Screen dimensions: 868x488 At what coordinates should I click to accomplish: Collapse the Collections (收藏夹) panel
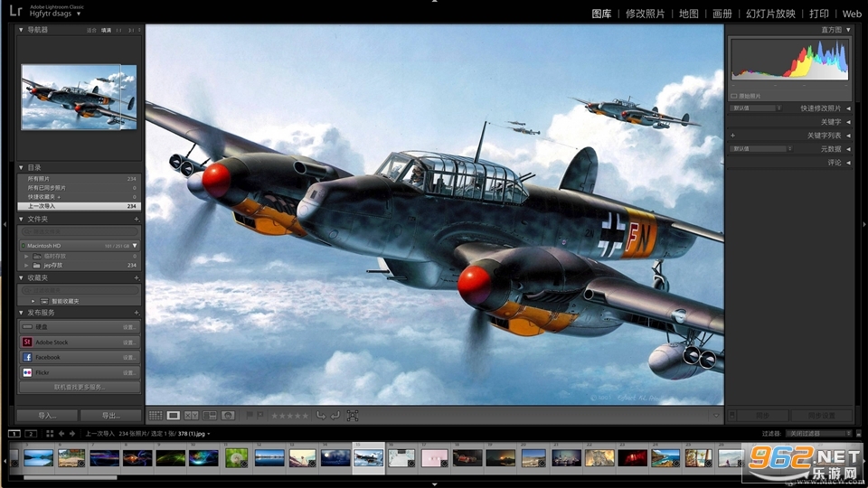click(21, 277)
